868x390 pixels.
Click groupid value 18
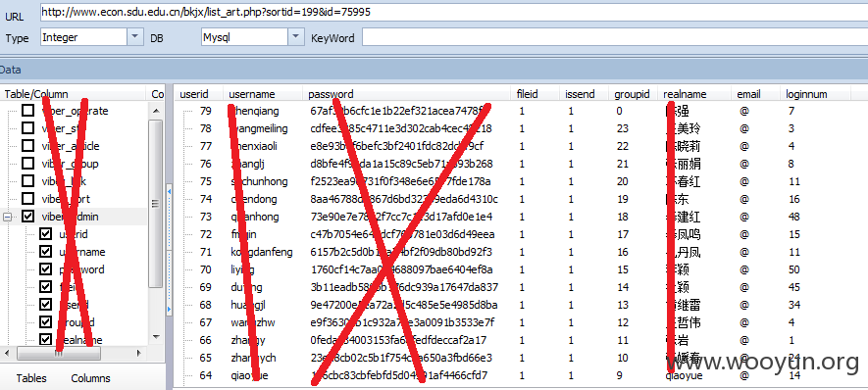[x=622, y=217]
